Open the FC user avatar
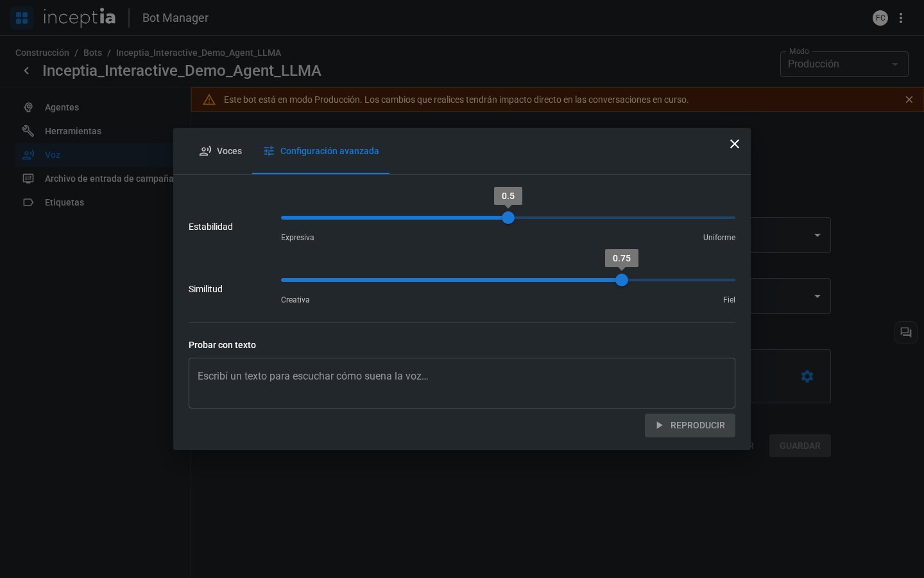 pyautogui.click(x=880, y=18)
